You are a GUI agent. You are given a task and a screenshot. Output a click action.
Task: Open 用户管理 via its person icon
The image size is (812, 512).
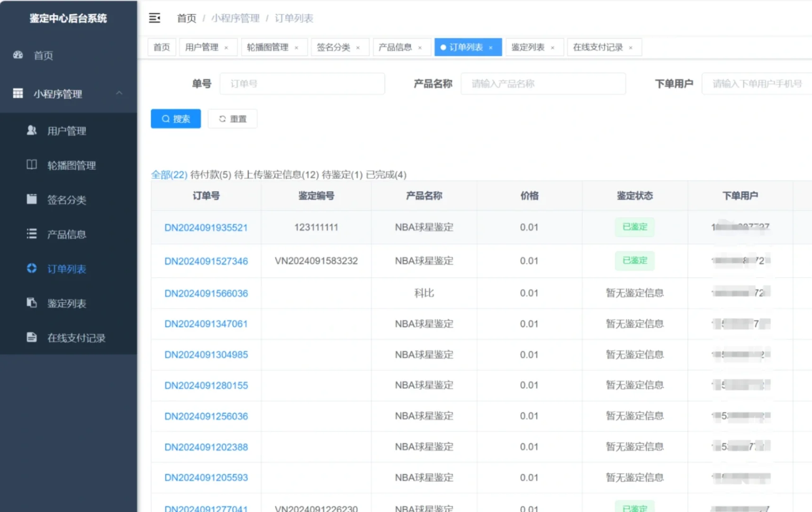pos(31,130)
